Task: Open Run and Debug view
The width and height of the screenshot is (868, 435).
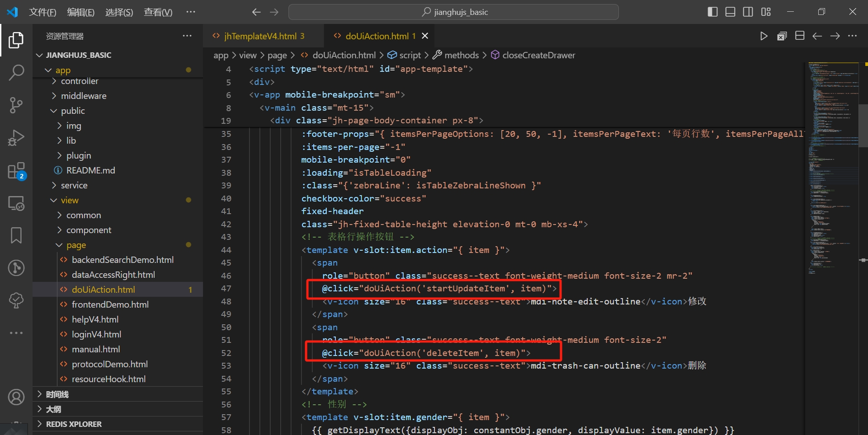Action: click(16, 137)
